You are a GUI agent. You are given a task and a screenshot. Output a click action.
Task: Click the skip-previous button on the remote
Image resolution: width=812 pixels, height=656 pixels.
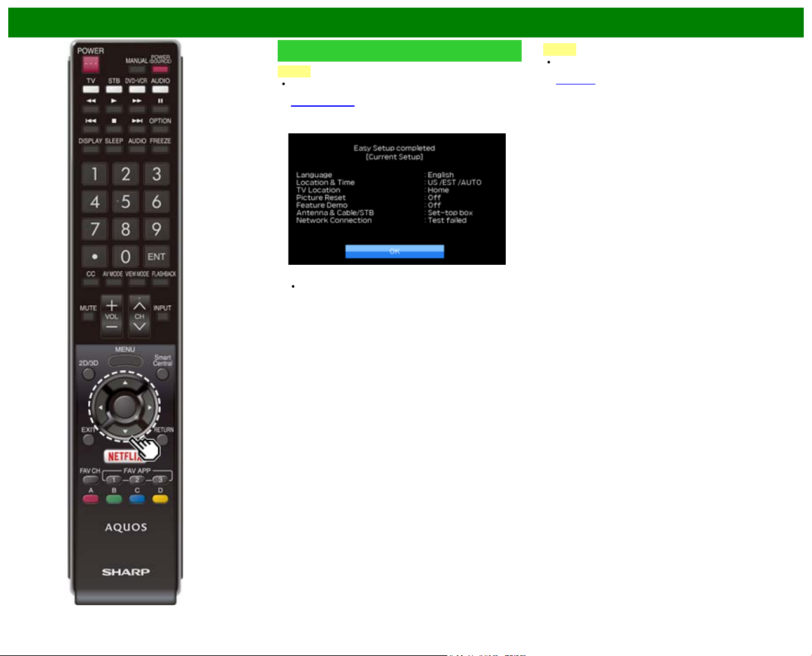point(91,129)
